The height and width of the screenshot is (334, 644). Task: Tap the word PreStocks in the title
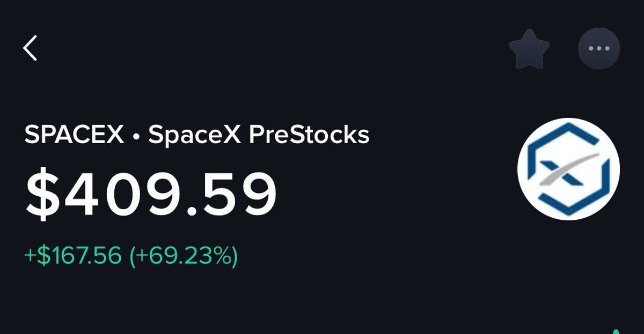pos(309,136)
